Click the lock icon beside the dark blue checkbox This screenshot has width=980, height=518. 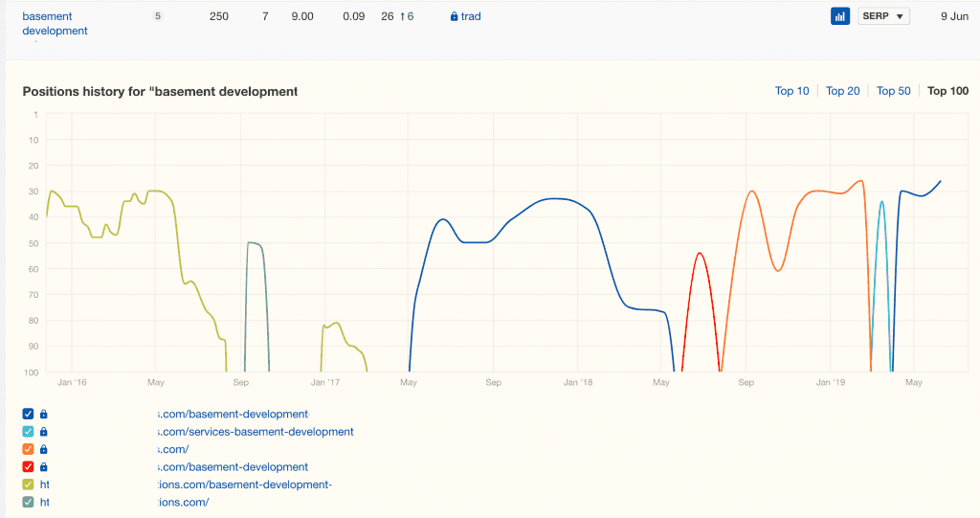44,415
